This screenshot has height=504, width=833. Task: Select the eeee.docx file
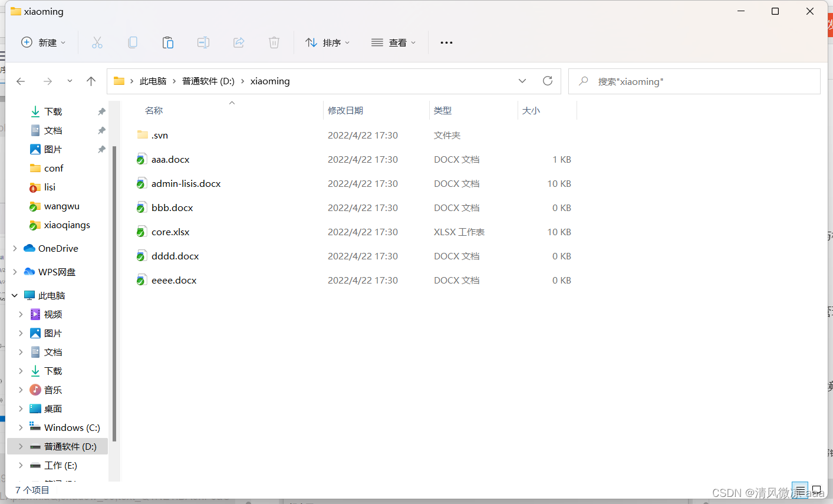(x=174, y=280)
